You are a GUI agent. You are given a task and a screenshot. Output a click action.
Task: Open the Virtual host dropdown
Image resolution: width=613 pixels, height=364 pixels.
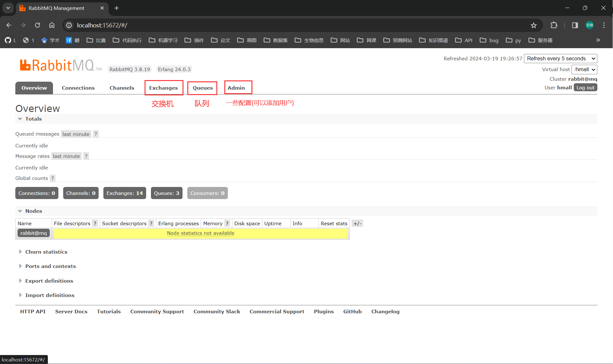tap(584, 69)
